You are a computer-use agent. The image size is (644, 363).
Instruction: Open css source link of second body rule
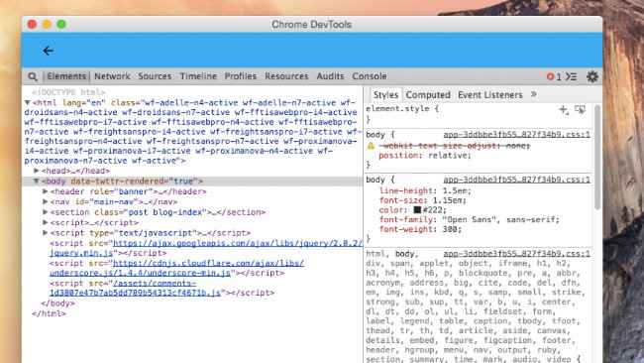[516, 180]
